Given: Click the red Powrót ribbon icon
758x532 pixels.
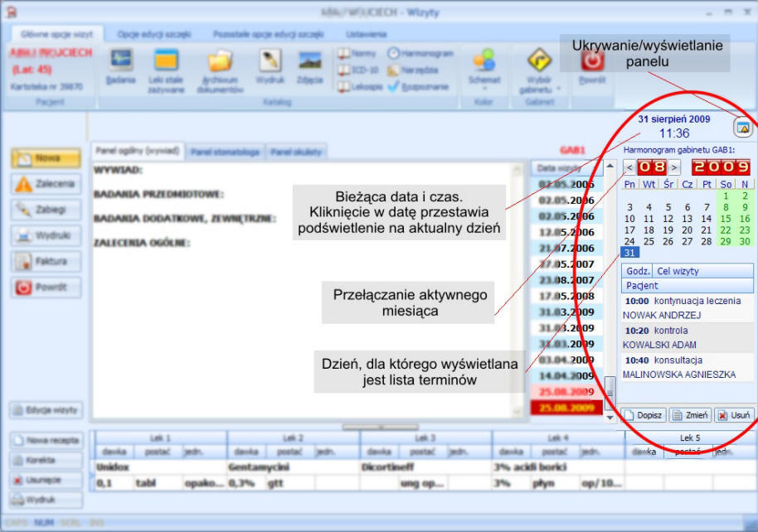Looking at the screenshot, I should [591, 61].
